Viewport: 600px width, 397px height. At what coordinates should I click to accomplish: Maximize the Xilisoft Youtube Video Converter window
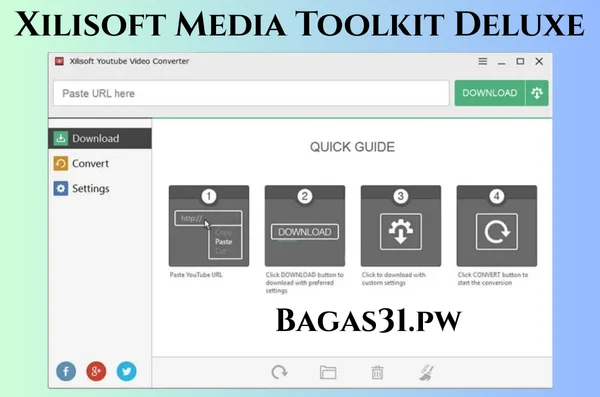[520, 61]
